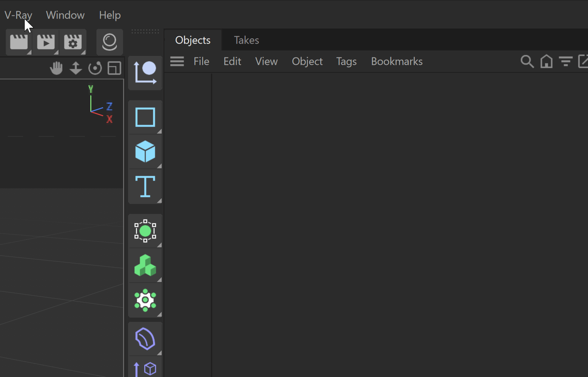Screen dimensions: 588x377
Task: Open the Help menu
Action: (x=110, y=15)
